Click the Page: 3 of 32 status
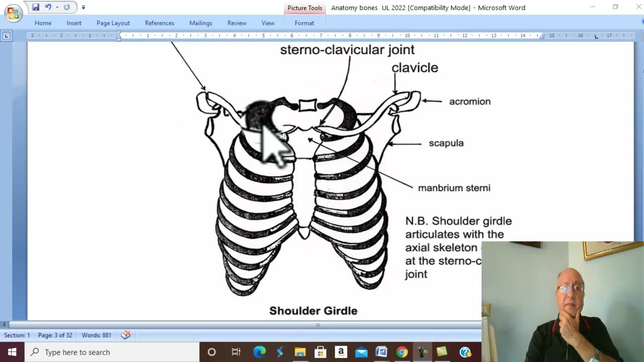The image size is (644, 362). tap(55, 335)
